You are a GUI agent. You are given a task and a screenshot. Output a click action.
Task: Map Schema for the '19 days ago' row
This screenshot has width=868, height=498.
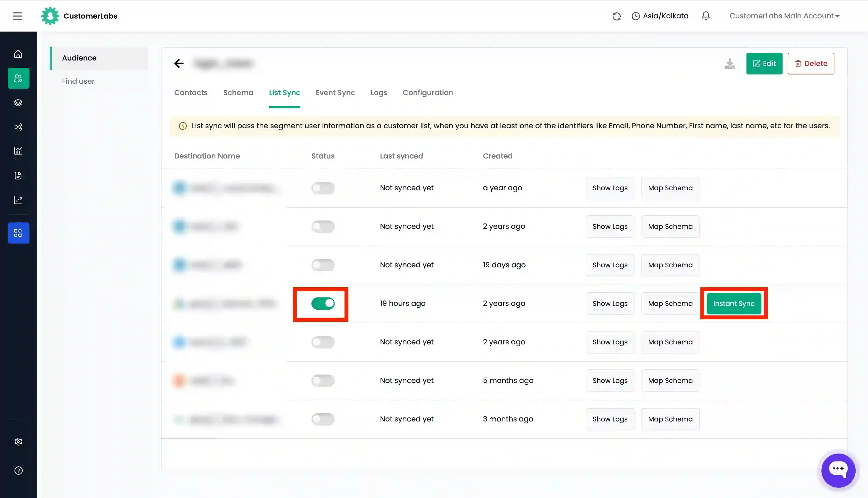click(x=670, y=265)
